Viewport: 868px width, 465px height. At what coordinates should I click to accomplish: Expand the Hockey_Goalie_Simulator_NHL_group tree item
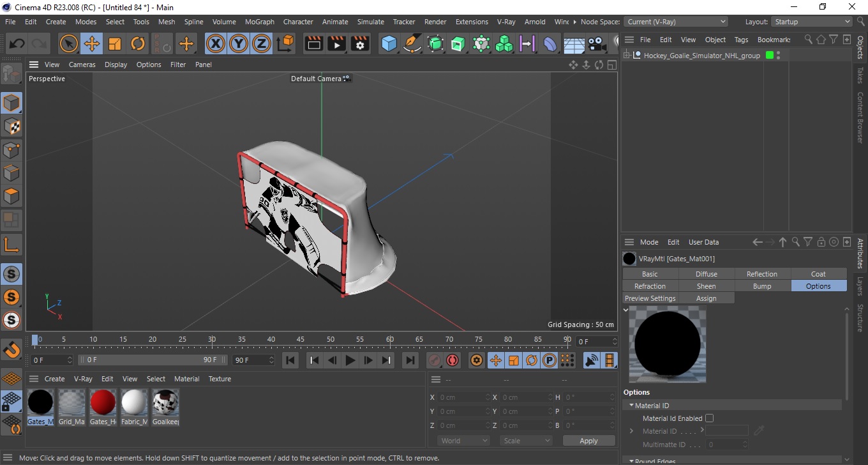[627, 56]
